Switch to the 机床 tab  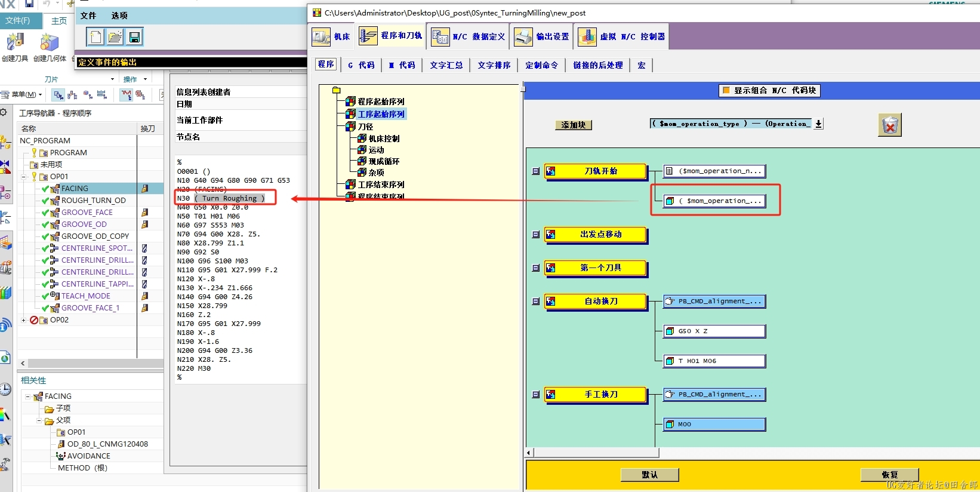(x=332, y=36)
